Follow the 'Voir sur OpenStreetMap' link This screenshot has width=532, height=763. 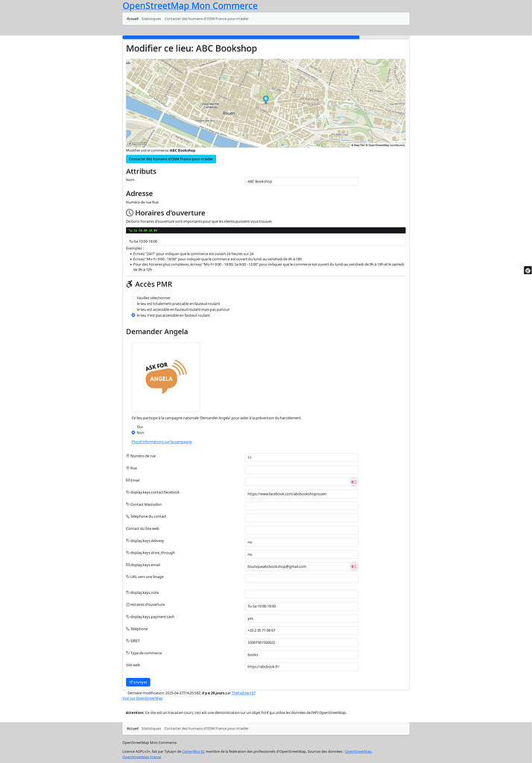tap(142, 698)
